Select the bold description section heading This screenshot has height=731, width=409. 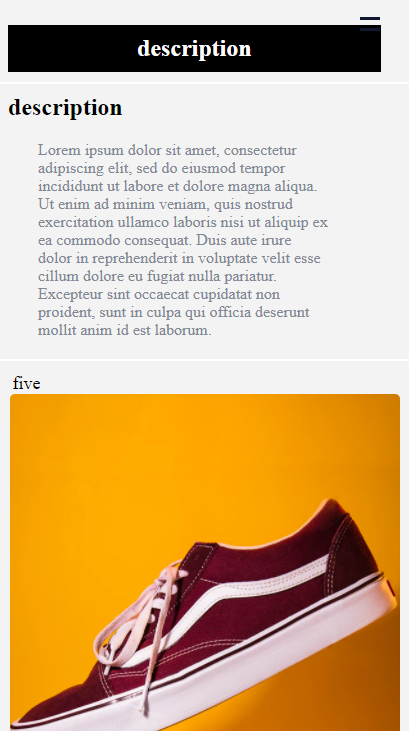[x=65, y=108]
